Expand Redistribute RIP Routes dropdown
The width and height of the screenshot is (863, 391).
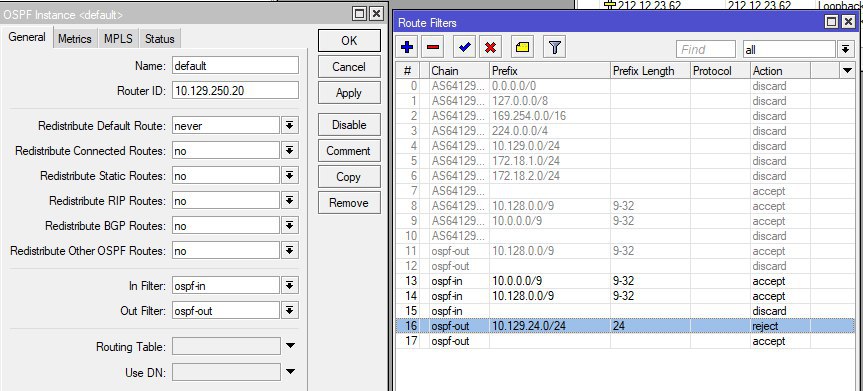(x=289, y=200)
